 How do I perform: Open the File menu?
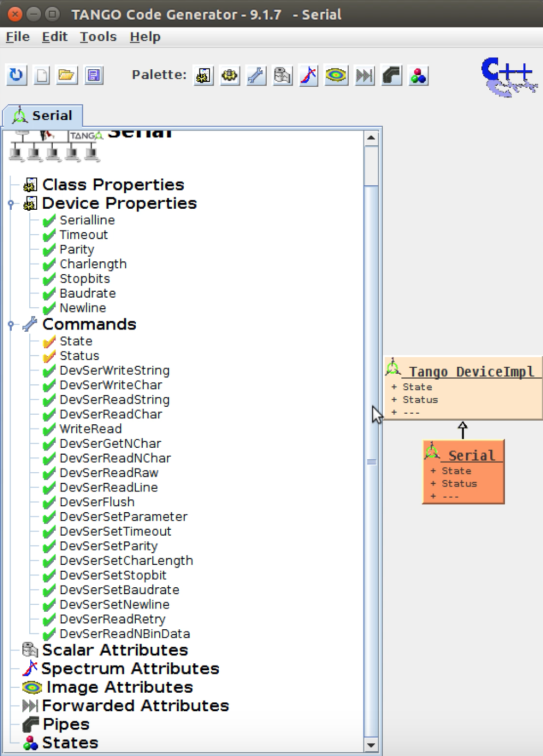(18, 37)
